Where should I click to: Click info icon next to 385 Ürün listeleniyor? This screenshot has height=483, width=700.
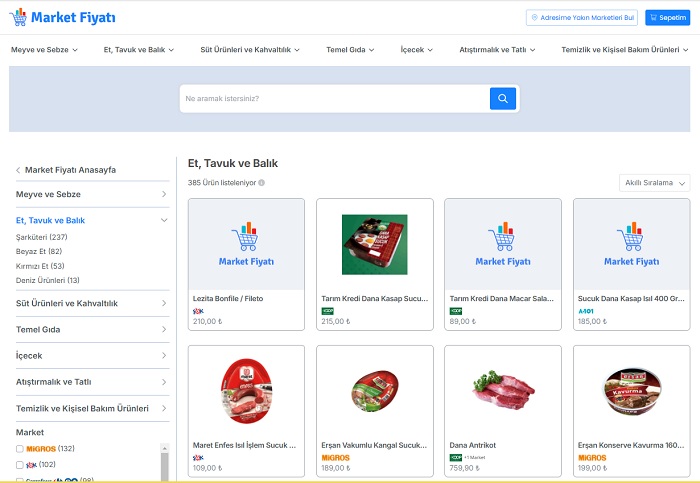tap(262, 183)
